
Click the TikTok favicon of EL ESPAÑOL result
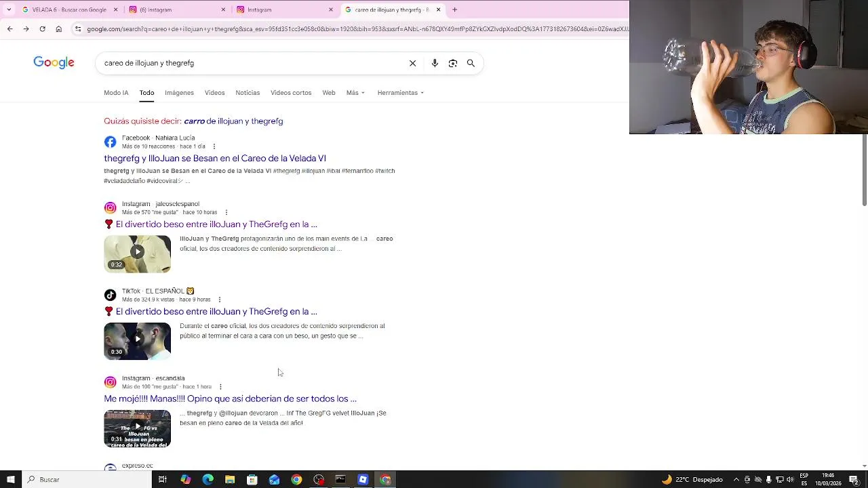coord(110,295)
